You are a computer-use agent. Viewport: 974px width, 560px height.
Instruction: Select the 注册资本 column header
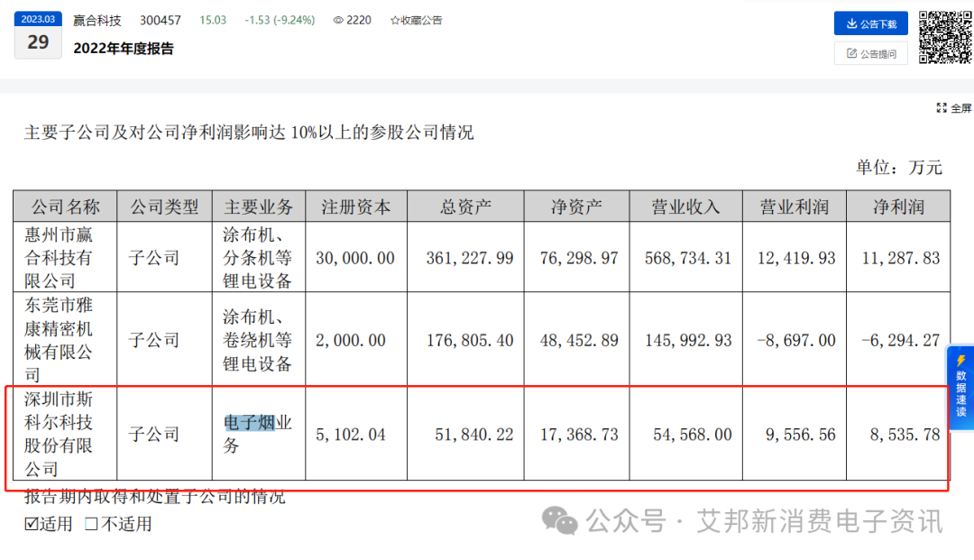coord(356,207)
